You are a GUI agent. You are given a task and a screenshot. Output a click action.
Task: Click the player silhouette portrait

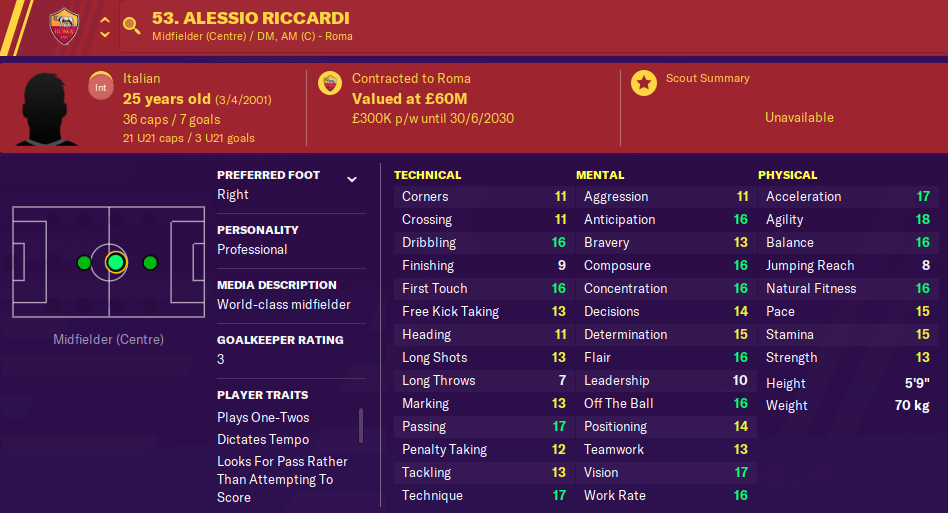(47, 109)
